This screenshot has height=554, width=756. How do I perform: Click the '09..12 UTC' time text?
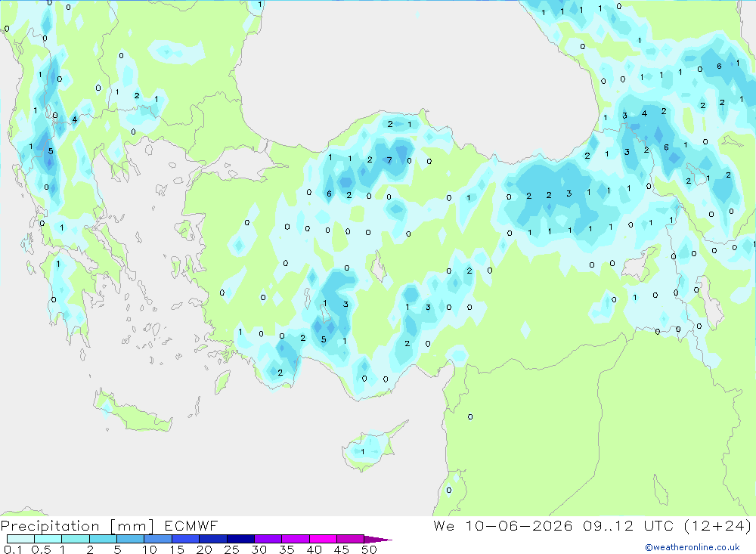click(627, 525)
